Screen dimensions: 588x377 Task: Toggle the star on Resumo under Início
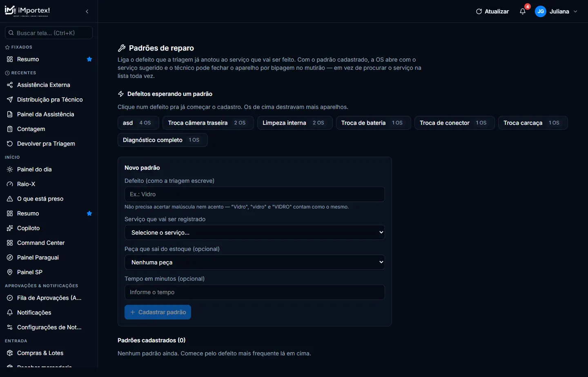tap(89, 213)
